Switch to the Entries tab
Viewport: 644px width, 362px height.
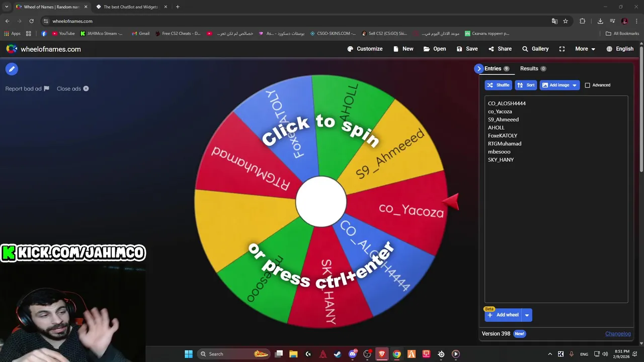497,68
